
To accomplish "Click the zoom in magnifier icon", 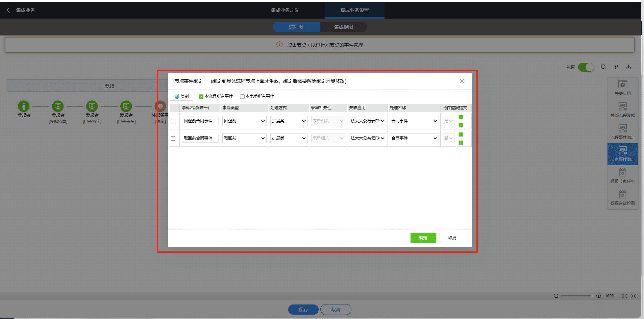I will [x=598, y=296].
